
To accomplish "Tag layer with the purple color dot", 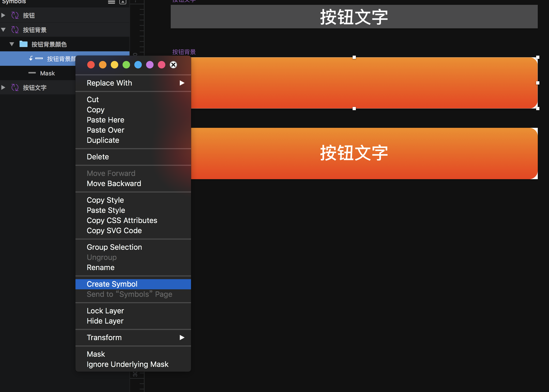I will tap(150, 65).
